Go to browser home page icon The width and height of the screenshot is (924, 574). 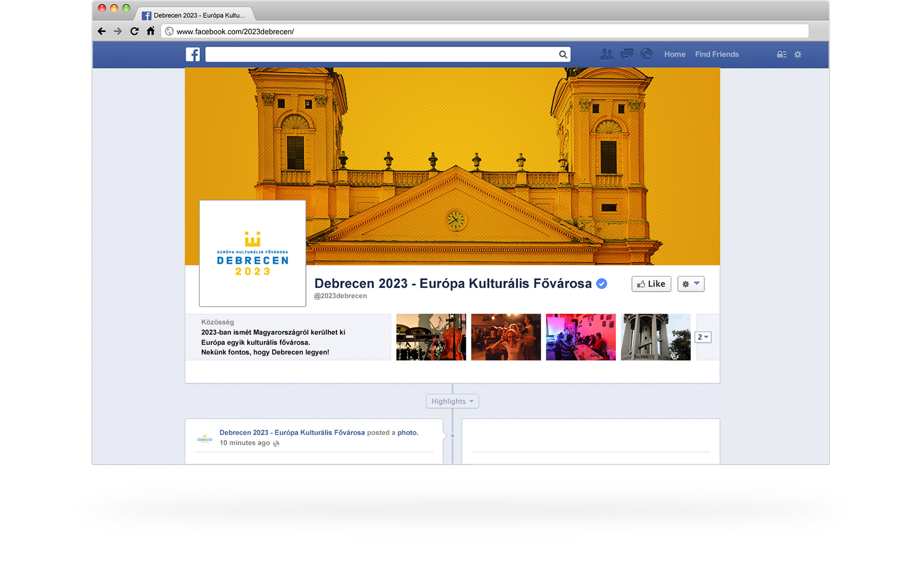[151, 31]
